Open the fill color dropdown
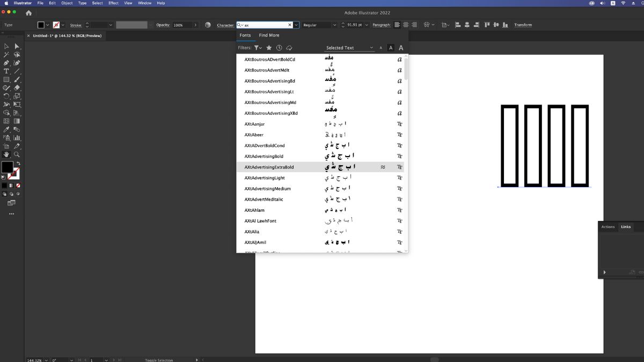This screenshot has height=362, width=644. (x=47, y=25)
